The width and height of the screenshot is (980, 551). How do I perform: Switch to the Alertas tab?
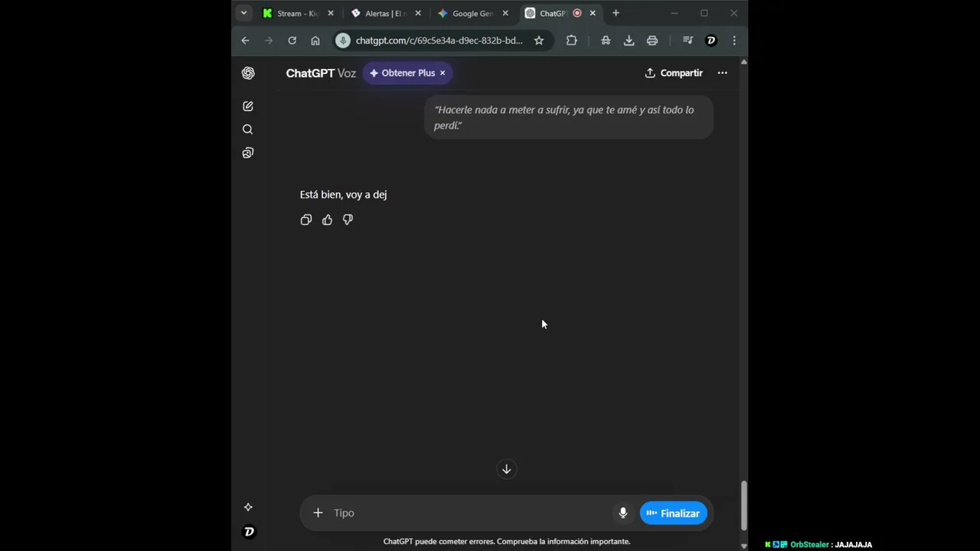click(x=386, y=13)
